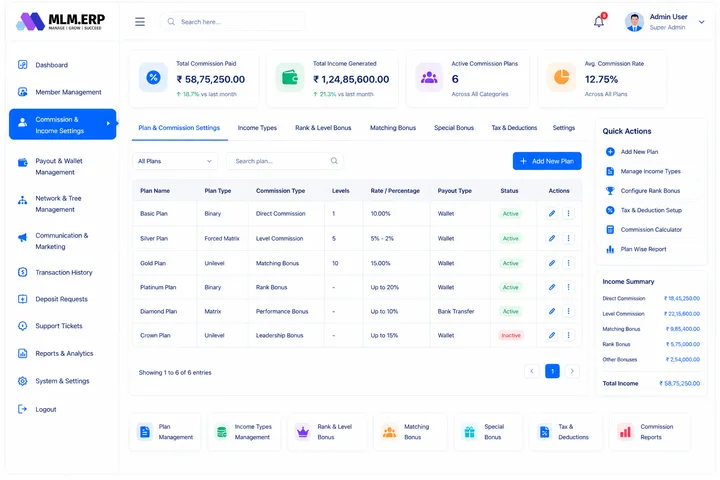Edit the Basic Plan row
Screen dimensions: 720x480
pyautogui.click(x=552, y=213)
